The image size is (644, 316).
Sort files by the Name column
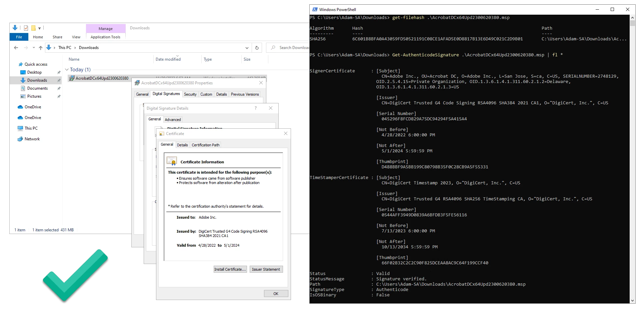[x=74, y=59]
